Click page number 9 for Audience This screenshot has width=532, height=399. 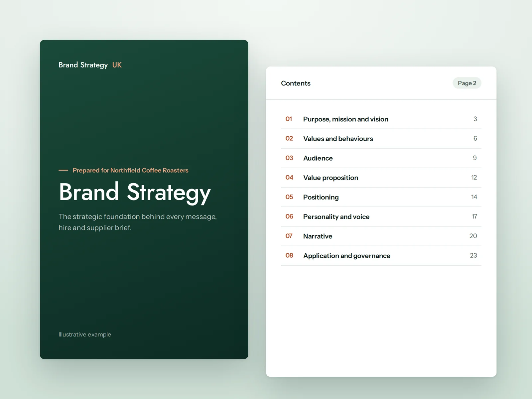(475, 158)
